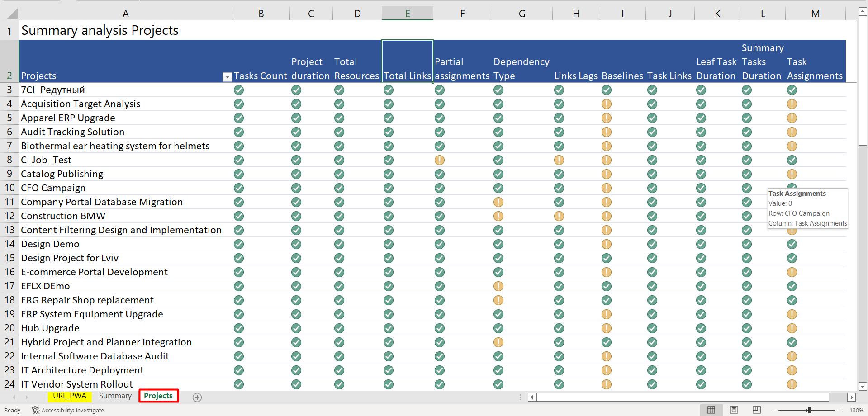Screen dimensions: 868x416
Task: Click the Summary Tasks Duration header cell
Action: (763, 61)
